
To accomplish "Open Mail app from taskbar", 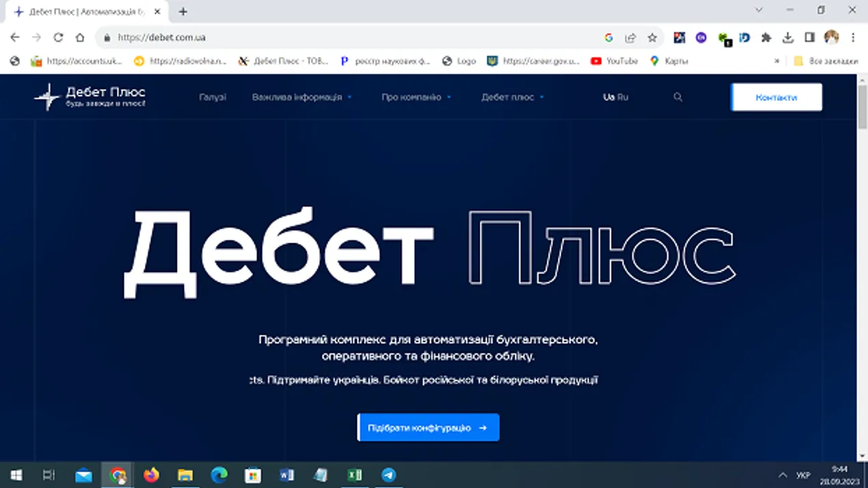I will [x=83, y=475].
